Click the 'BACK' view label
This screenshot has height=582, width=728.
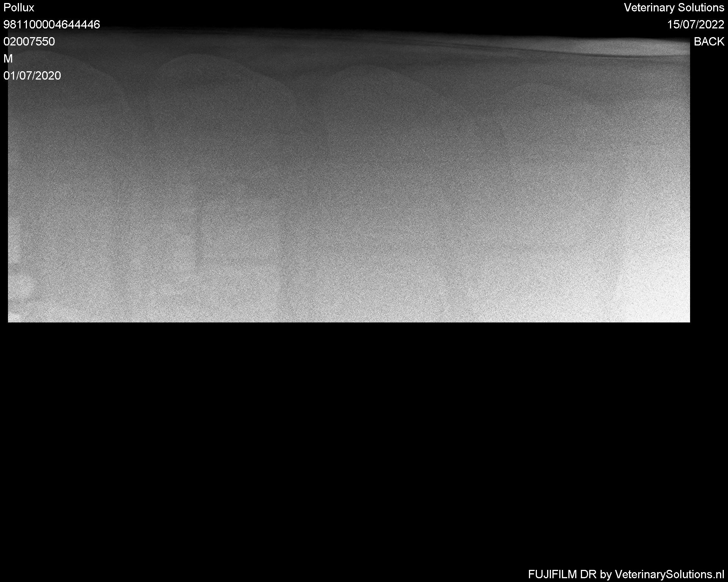709,42
